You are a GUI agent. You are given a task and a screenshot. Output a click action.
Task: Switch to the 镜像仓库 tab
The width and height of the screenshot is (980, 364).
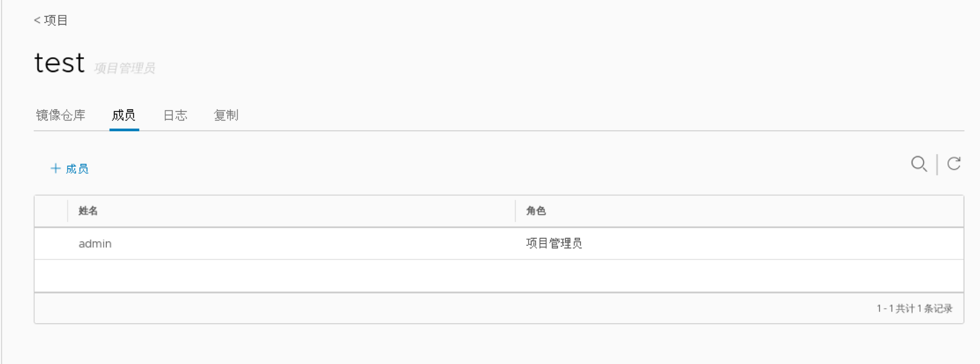[x=61, y=115]
